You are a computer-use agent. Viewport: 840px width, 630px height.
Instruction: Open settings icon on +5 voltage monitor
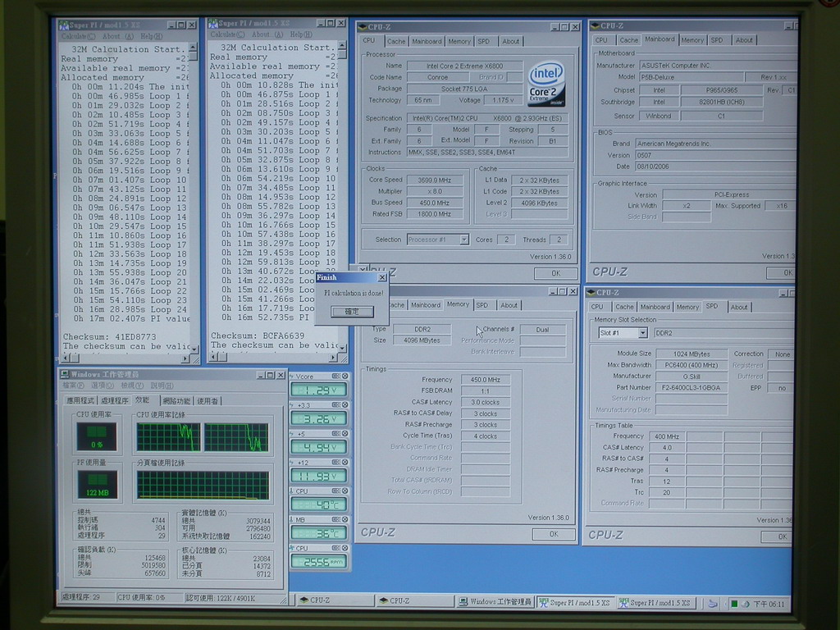(x=336, y=433)
